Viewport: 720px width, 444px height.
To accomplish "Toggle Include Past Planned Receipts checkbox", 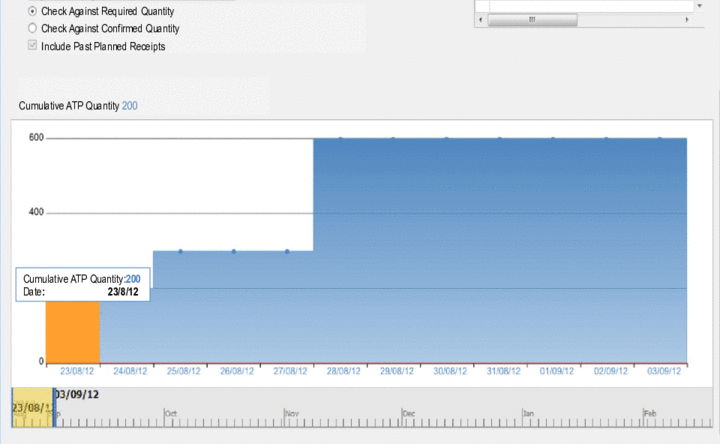I will [x=32, y=46].
